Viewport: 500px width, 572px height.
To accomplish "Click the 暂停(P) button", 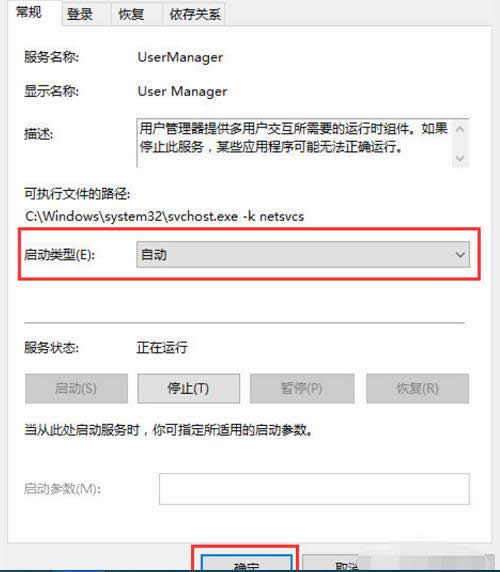I will (302, 389).
